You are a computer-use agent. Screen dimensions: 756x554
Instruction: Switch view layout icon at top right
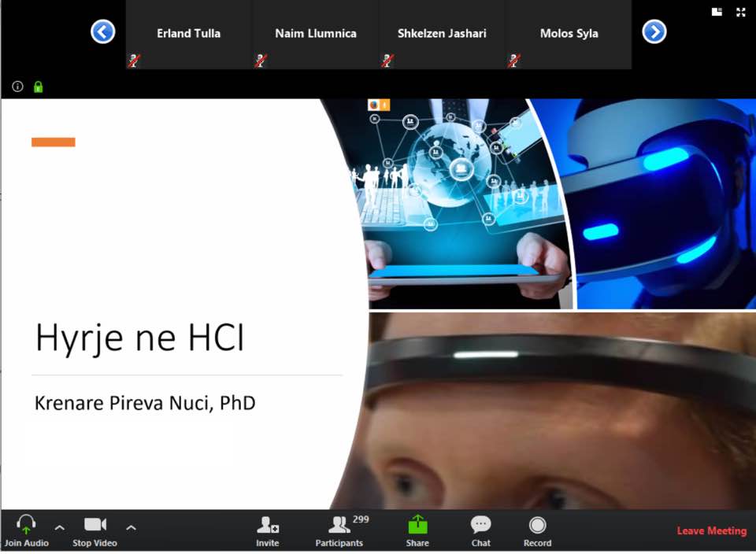point(717,12)
